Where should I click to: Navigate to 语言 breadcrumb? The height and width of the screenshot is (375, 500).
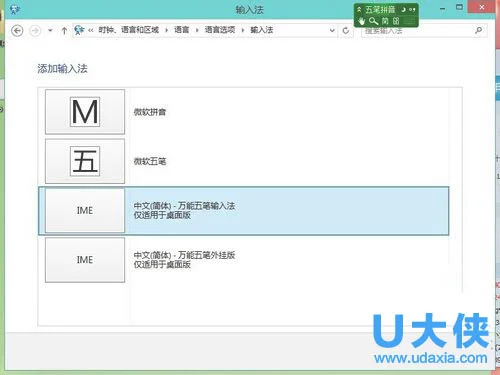182,30
